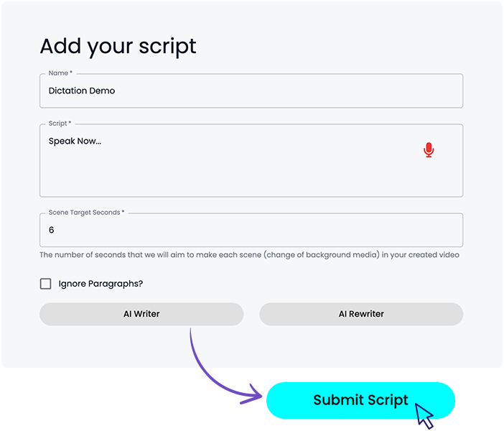Click the "Speak Now..." script text

[75, 142]
